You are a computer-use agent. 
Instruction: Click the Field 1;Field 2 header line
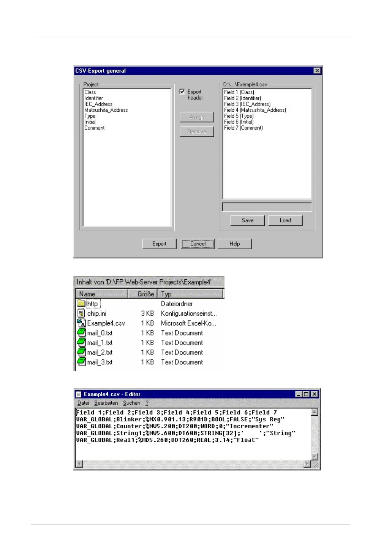coord(177,413)
